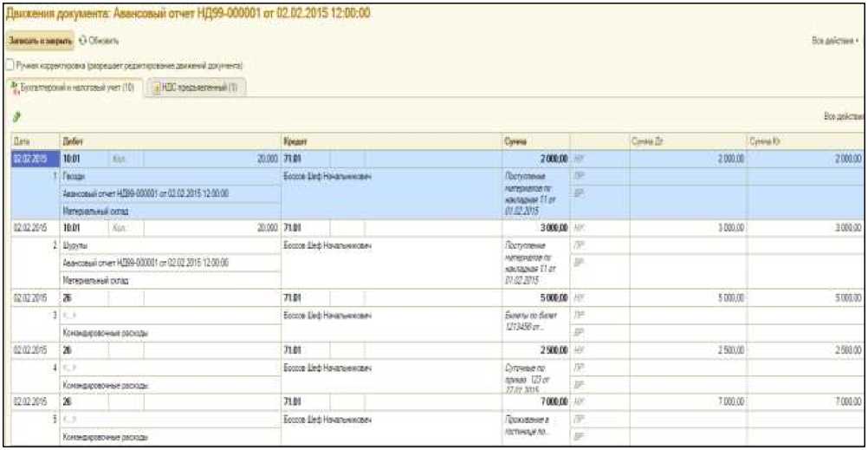
Task: Select the amount 2 000,00 cell
Action: 535,159
